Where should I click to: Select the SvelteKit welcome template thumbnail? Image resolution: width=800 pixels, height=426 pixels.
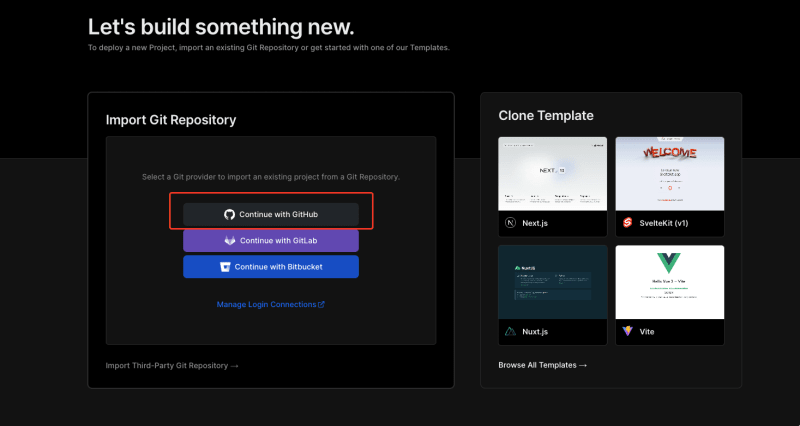(x=670, y=173)
